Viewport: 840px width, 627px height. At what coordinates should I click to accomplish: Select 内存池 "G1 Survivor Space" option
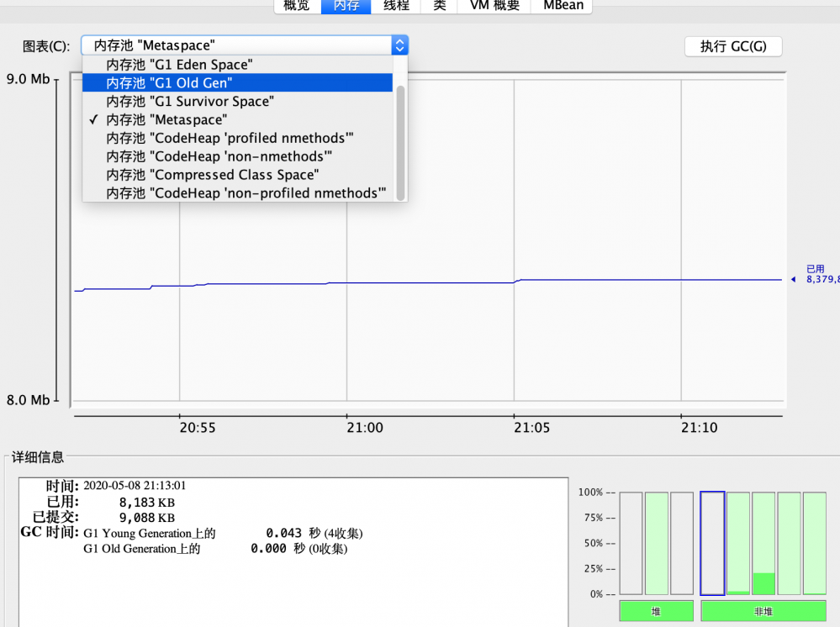(x=237, y=101)
